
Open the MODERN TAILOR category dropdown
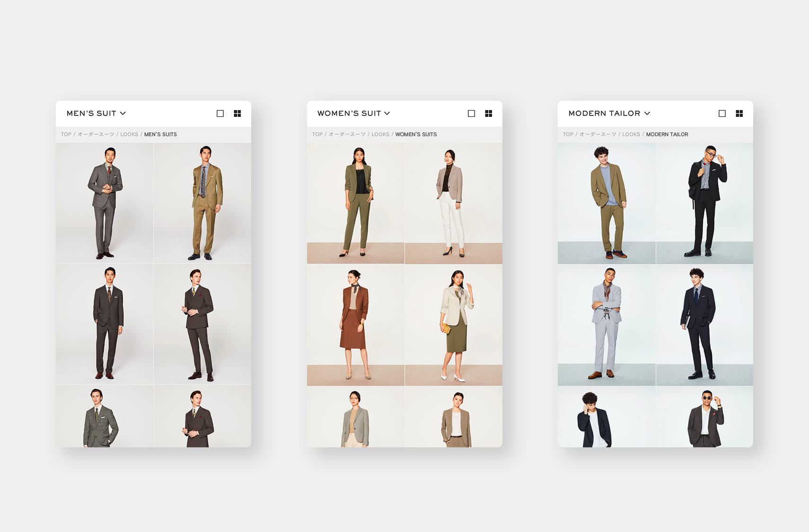point(609,113)
